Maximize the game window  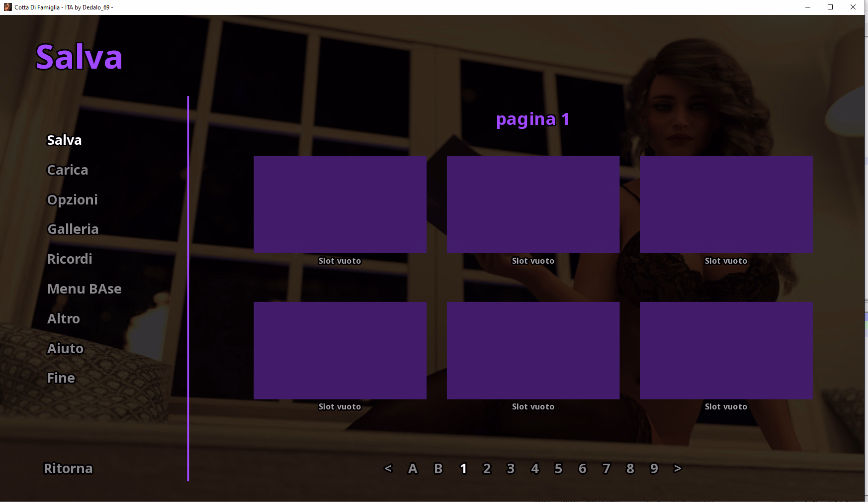coord(830,7)
